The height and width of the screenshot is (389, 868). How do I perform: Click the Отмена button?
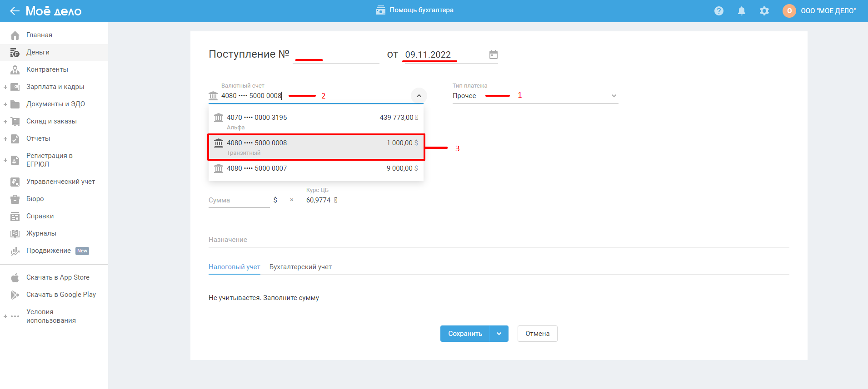tap(537, 334)
